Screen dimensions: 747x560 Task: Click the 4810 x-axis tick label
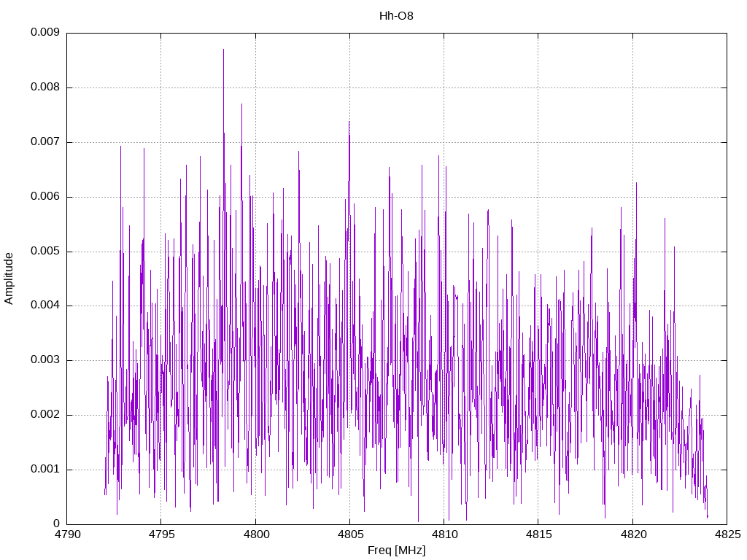[444, 534]
